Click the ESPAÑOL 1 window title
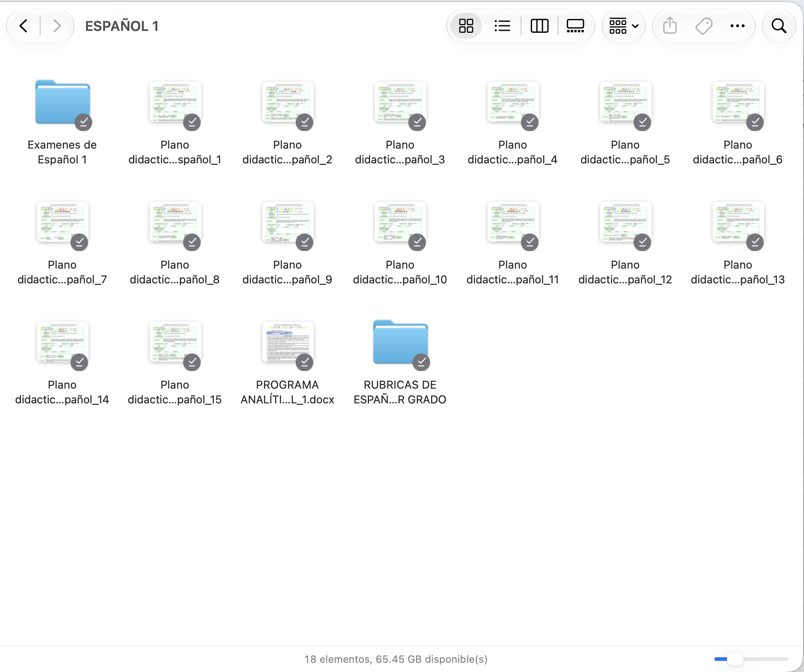The image size is (804, 672). (122, 26)
